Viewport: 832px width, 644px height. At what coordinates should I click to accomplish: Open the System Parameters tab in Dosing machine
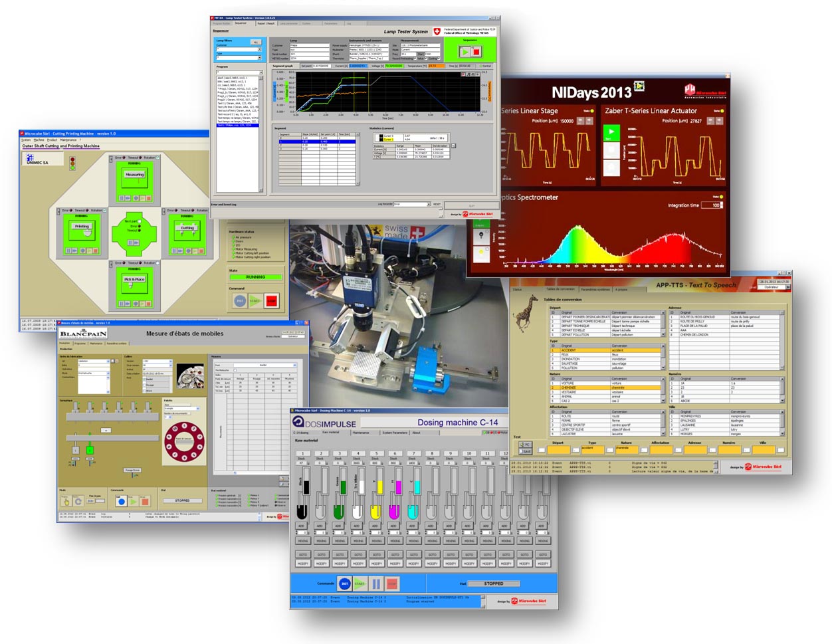point(395,433)
